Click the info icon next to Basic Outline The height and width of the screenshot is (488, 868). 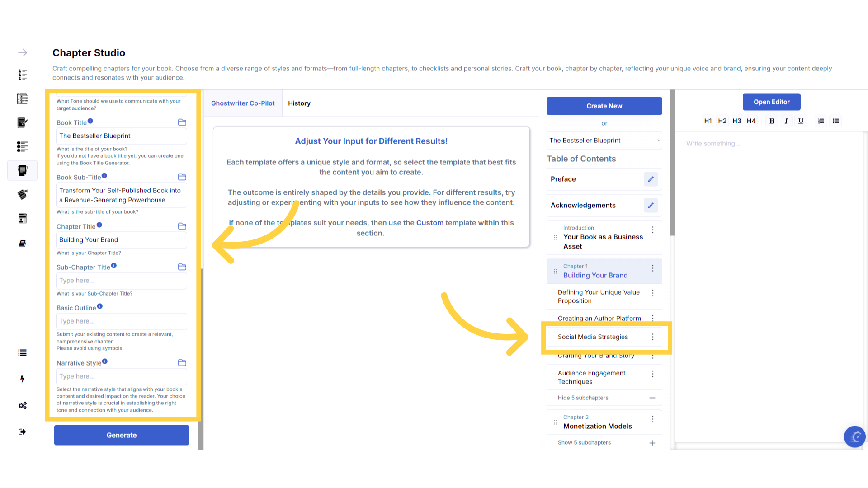[100, 306]
